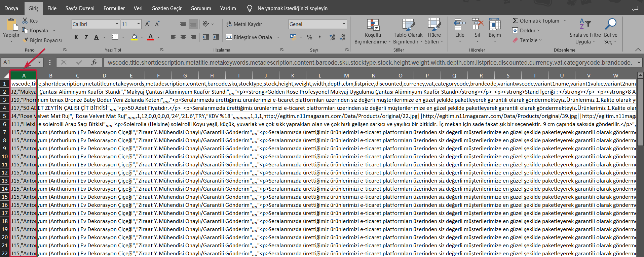Click the accounting currency format icon

[293, 37]
